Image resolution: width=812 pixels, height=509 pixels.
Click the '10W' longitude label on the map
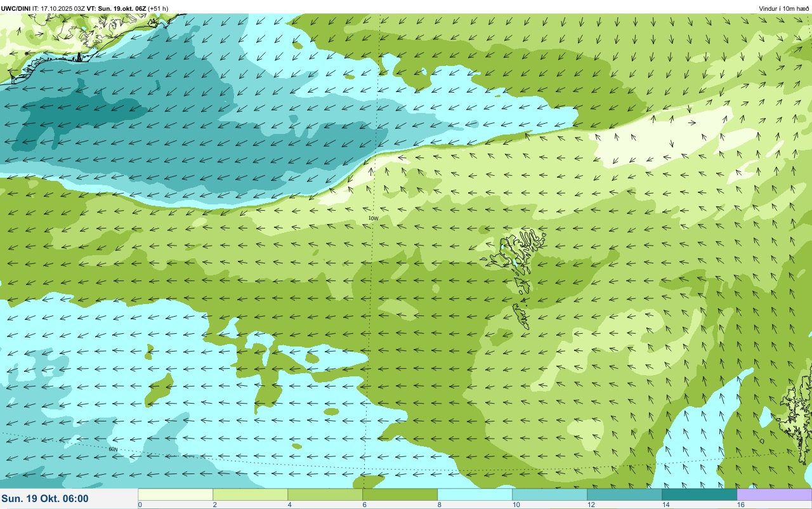[373, 218]
